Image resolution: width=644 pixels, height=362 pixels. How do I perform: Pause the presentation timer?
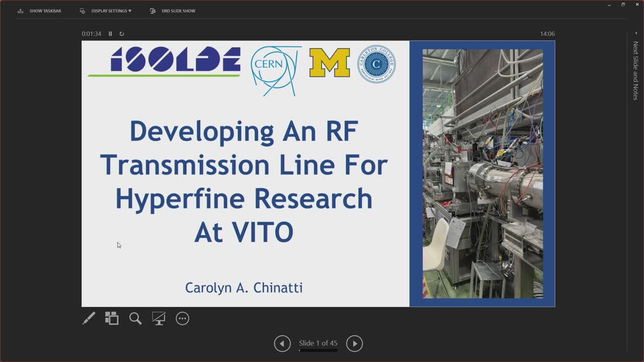pos(110,34)
